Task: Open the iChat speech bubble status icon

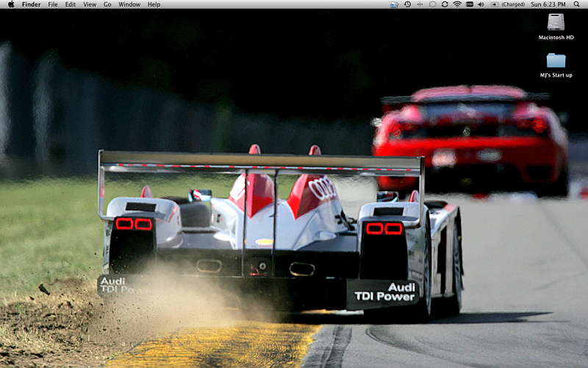Action: click(432, 4)
